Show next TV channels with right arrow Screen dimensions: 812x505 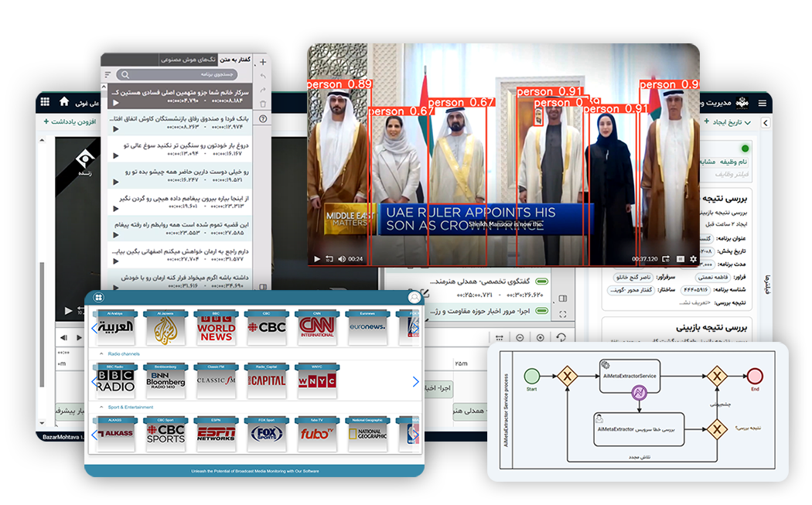pyautogui.click(x=415, y=329)
